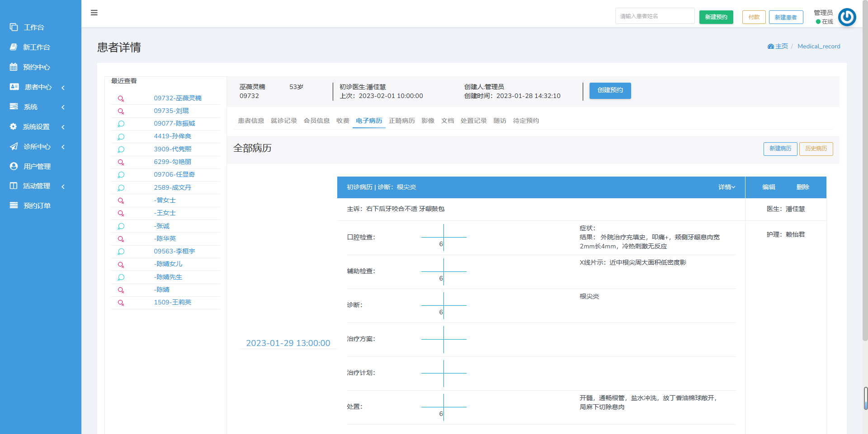Toggle the hamburger sidebar menu icon
Screen dimensions: 868x434
coord(94,13)
